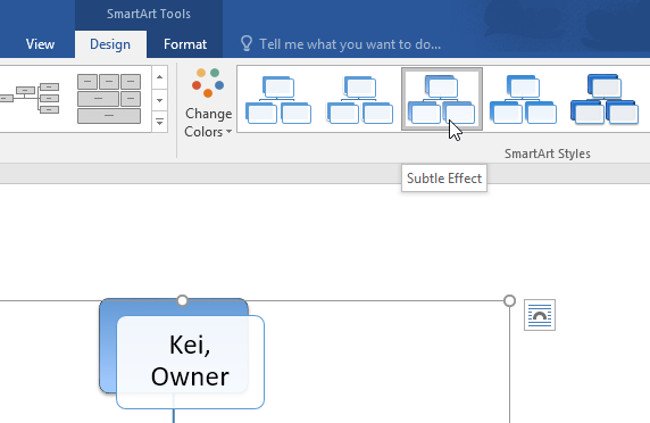This screenshot has height=423, width=650.
Task: Click the Kei, Owner text box
Action: pyautogui.click(x=190, y=362)
